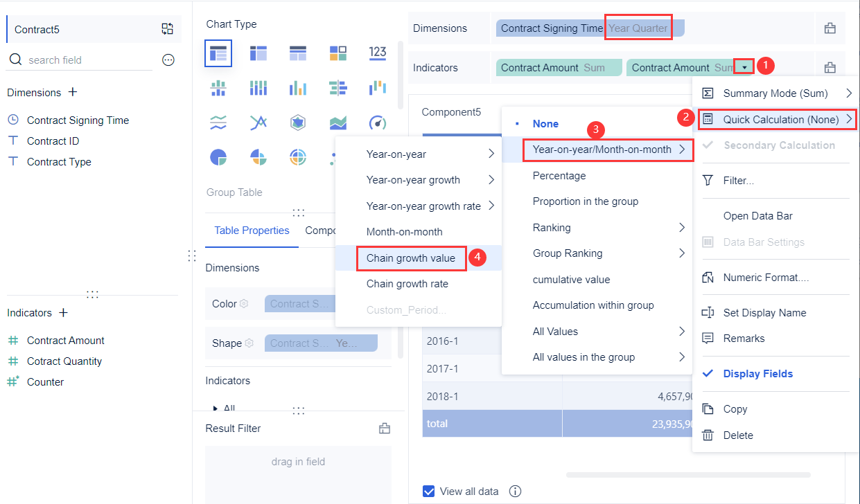Select None in Quick Calculation options

tap(546, 123)
